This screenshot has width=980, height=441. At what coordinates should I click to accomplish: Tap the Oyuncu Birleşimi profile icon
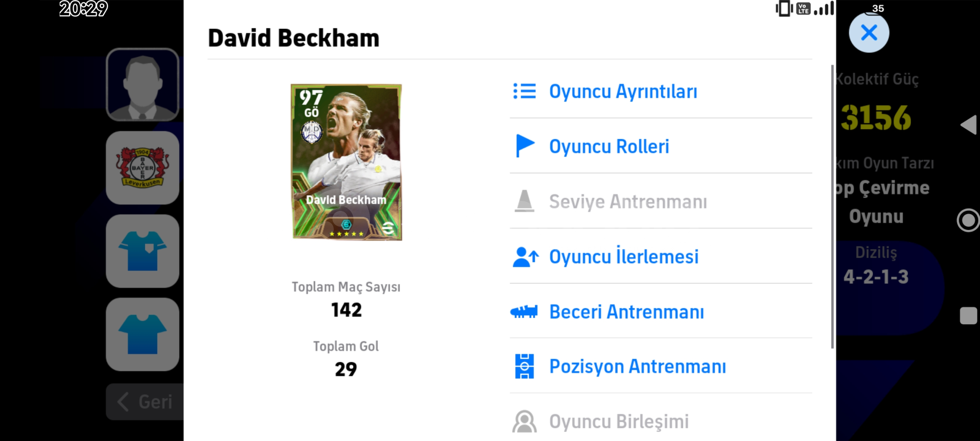tap(524, 421)
